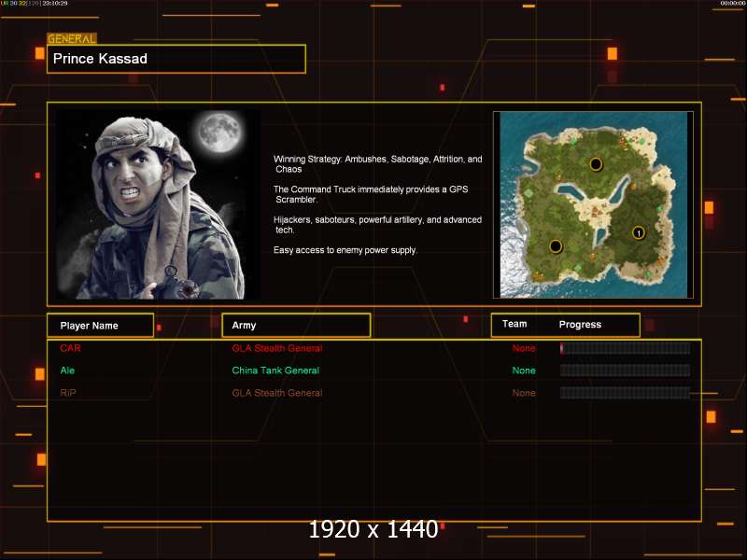Click Easy access to enemy power supply text
Screen dimensions: 747x560
point(345,250)
